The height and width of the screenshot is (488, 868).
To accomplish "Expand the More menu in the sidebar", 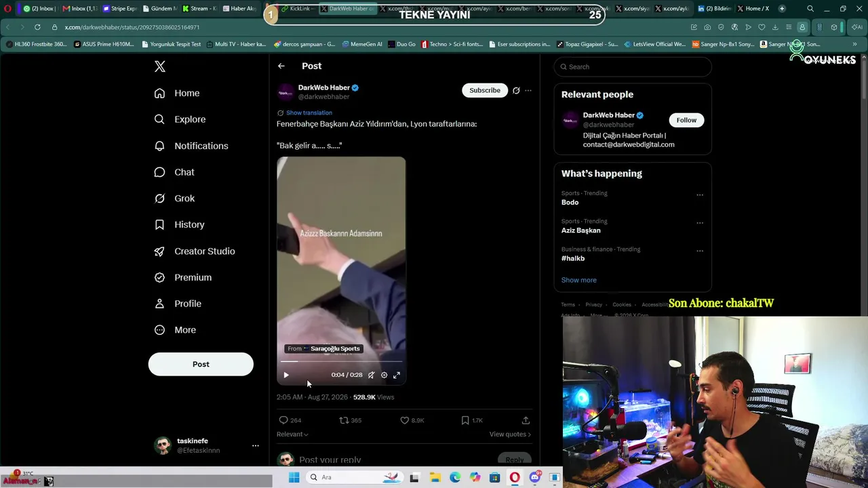I will [175, 330].
